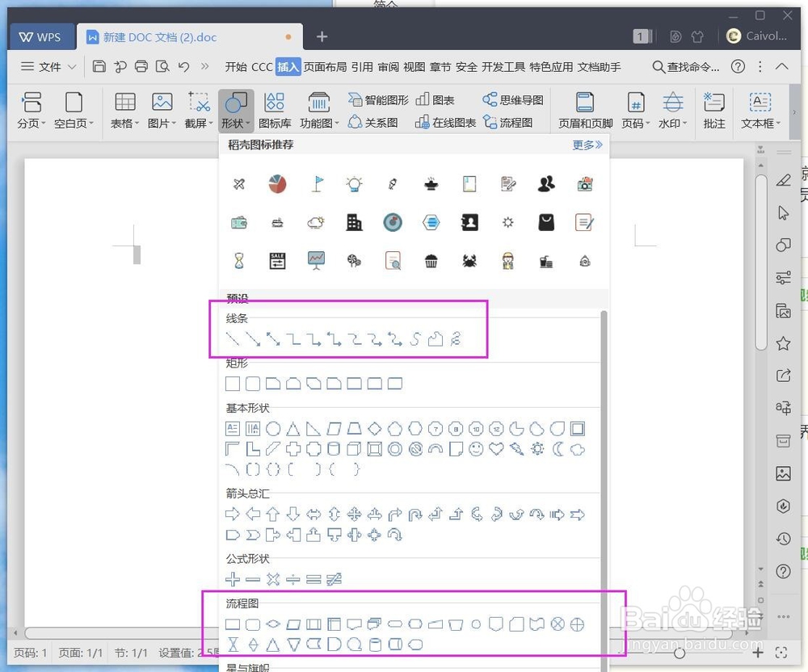Click the star favorites sidebar icon

click(783, 343)
